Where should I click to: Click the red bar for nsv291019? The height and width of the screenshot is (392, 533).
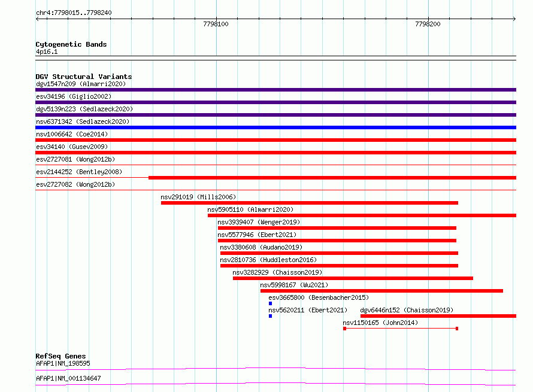[x=310, y=203]
